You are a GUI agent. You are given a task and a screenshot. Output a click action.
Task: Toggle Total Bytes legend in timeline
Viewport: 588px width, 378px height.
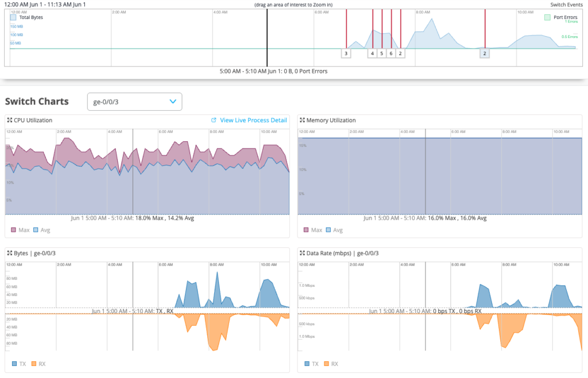[x=26, y=17]
